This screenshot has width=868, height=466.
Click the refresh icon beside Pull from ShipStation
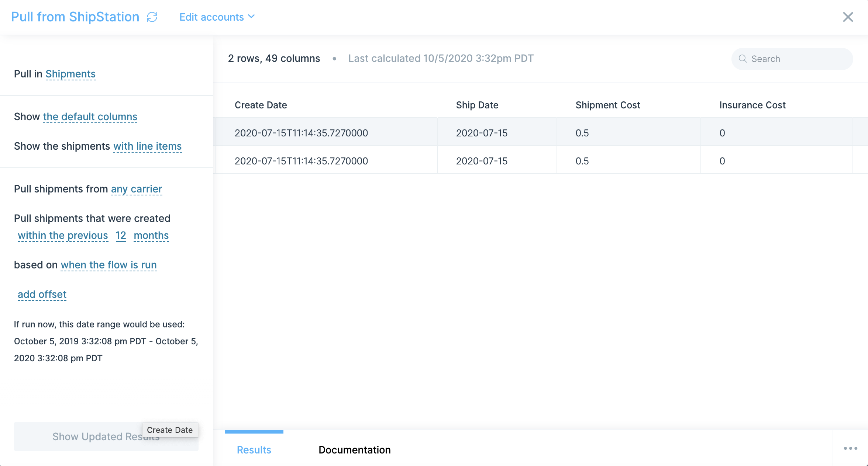point(152,17)
